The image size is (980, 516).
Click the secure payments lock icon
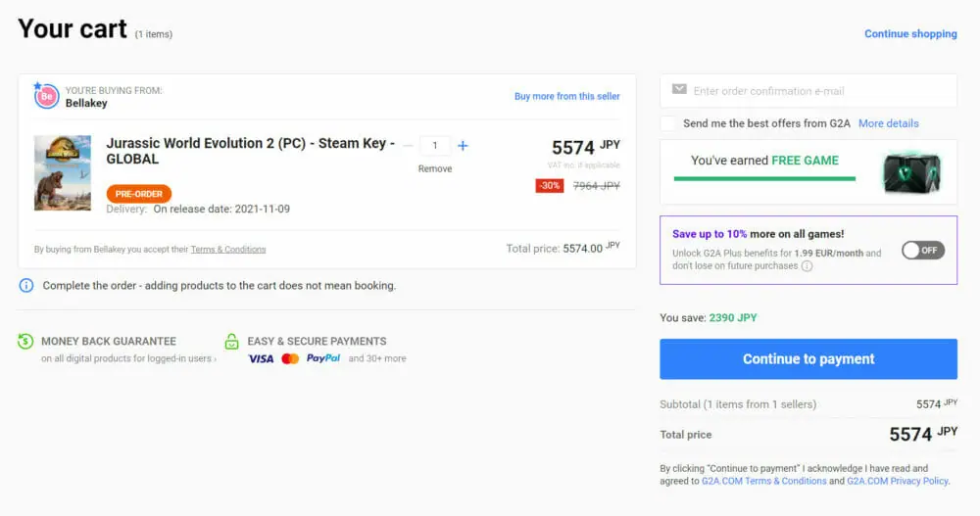pyautogui.click(x=231, y=342)
